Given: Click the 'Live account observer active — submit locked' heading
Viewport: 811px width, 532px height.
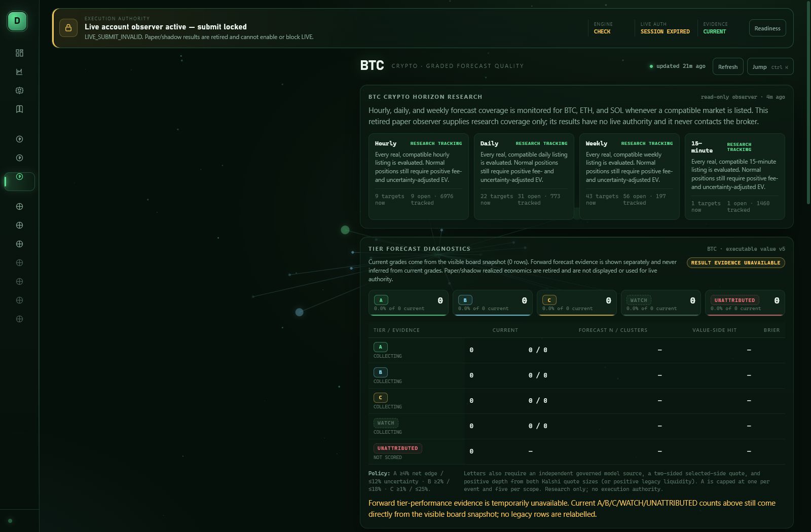Looking at the screenshot, I should (166, 27).
